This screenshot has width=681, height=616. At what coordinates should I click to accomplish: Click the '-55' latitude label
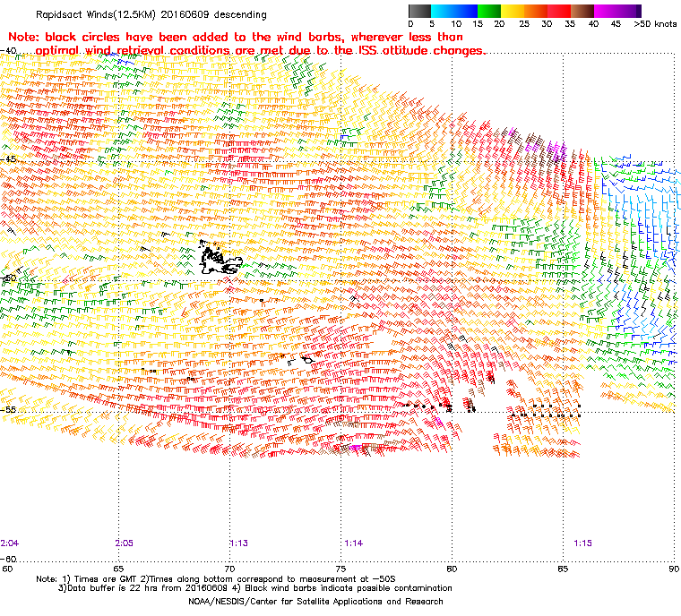tap(8, 409)
